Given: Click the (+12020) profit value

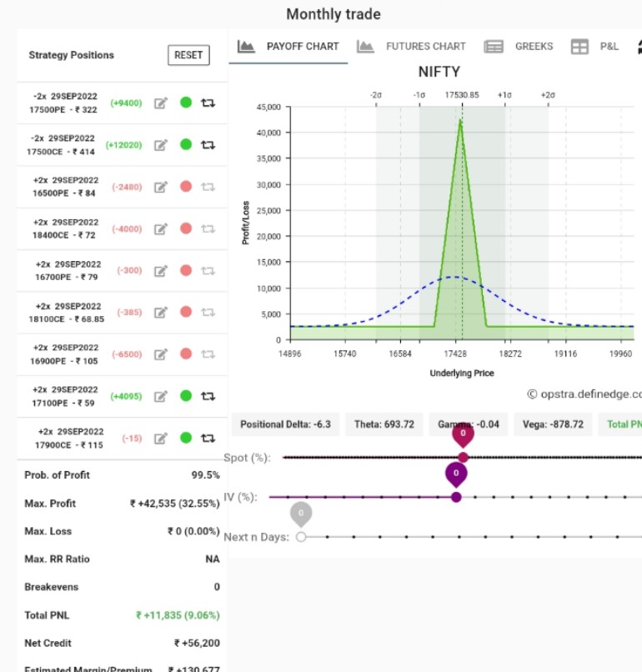Looking at the screenshot, I should (124, 145).
